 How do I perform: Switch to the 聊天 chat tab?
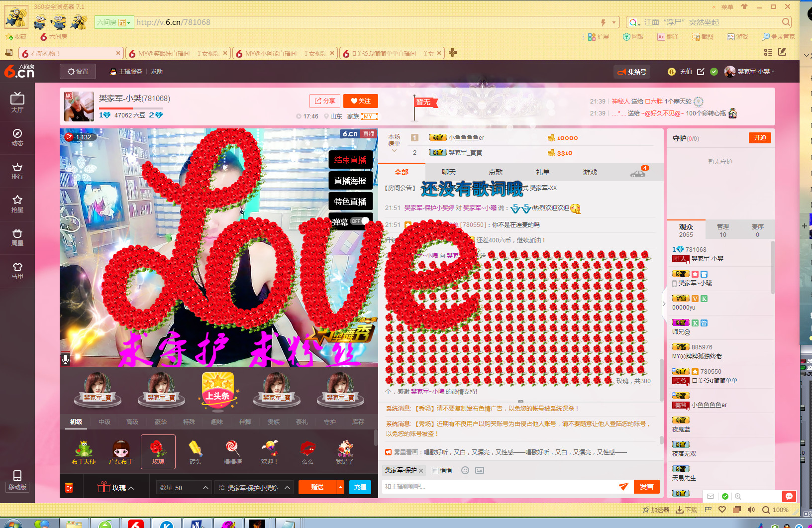[x=449, y=172]
